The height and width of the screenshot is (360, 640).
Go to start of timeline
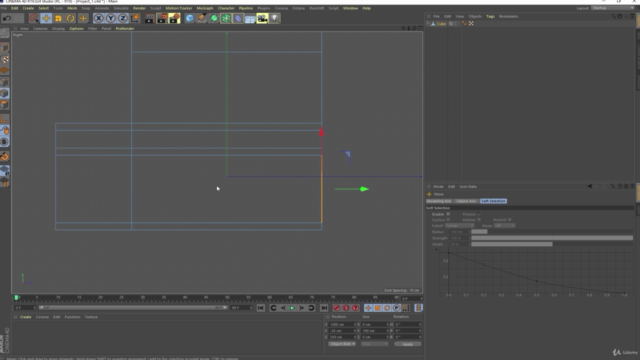(260, 308)
